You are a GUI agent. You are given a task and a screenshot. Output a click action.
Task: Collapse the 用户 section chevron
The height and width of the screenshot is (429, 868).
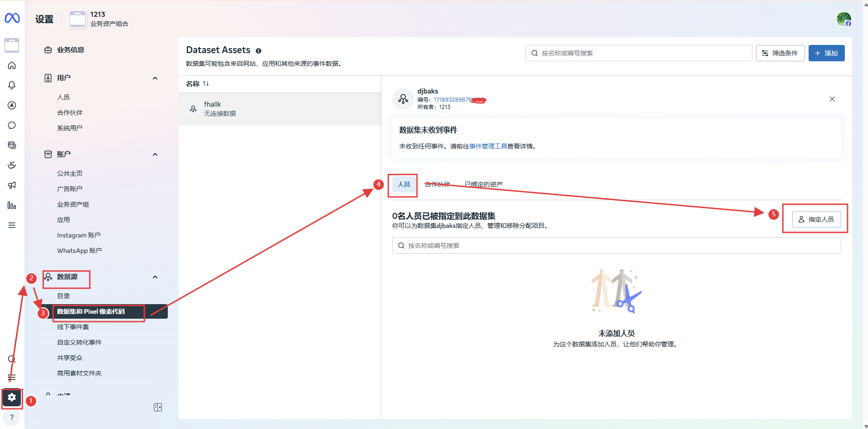155,78
